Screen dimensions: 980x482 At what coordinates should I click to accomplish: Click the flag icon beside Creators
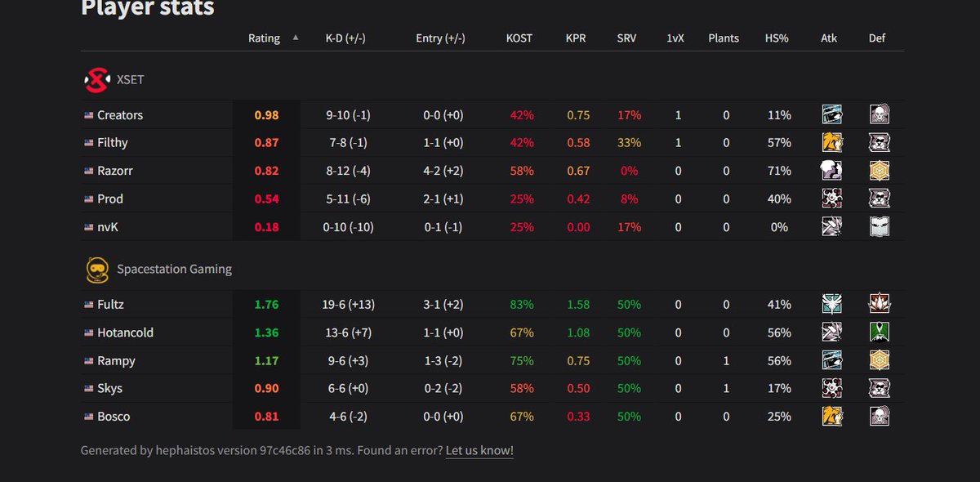click(x=88, y=115)
